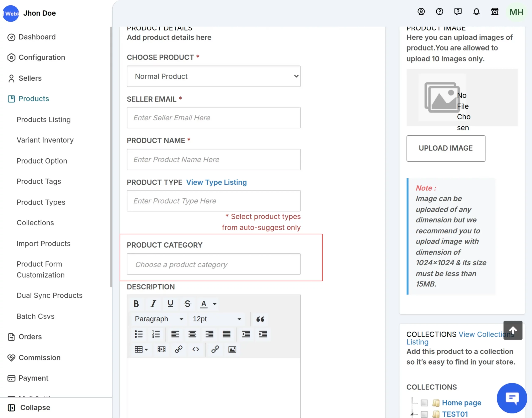The width and height of the screenshot is (532, 418).
Task: Check the Home page collection checkbox
Action: 424,403
